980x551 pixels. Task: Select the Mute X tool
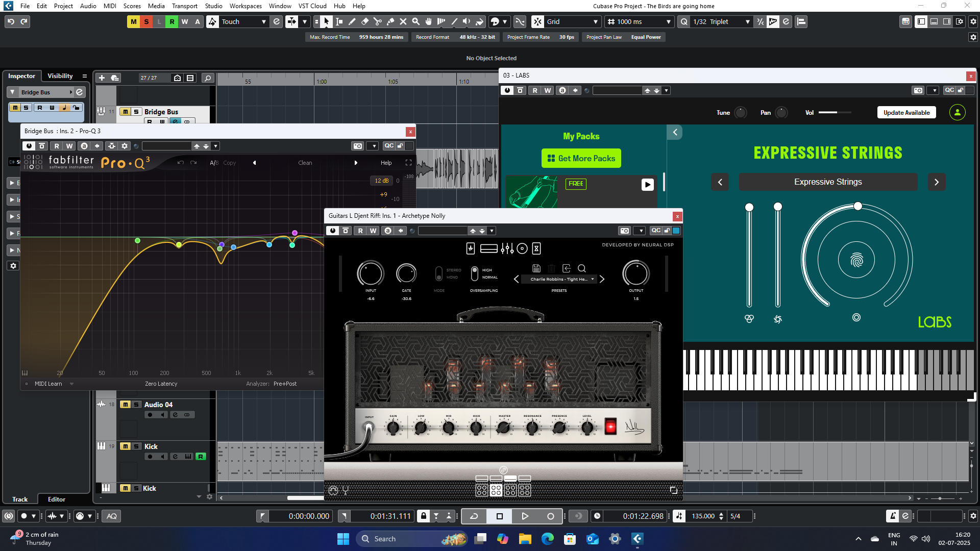pyautogui.click(x=403, y=21)
